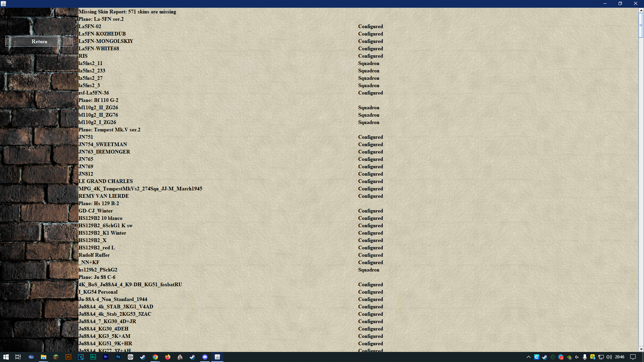Open the Java app icon in title bar
Viewport: 644px width, 362px height.
tap(3, 4)
